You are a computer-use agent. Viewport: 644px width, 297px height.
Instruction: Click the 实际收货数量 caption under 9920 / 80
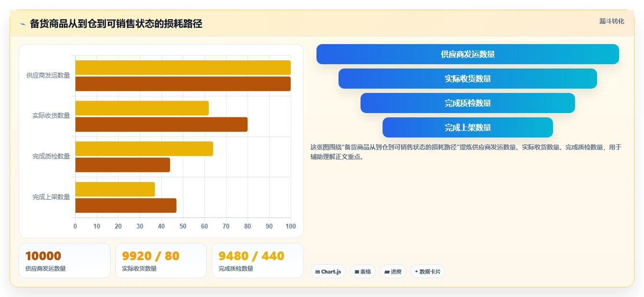coord(139,269)
